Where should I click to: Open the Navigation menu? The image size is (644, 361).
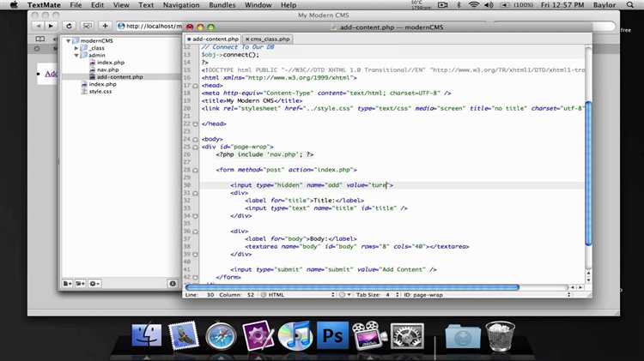point(181,5)
